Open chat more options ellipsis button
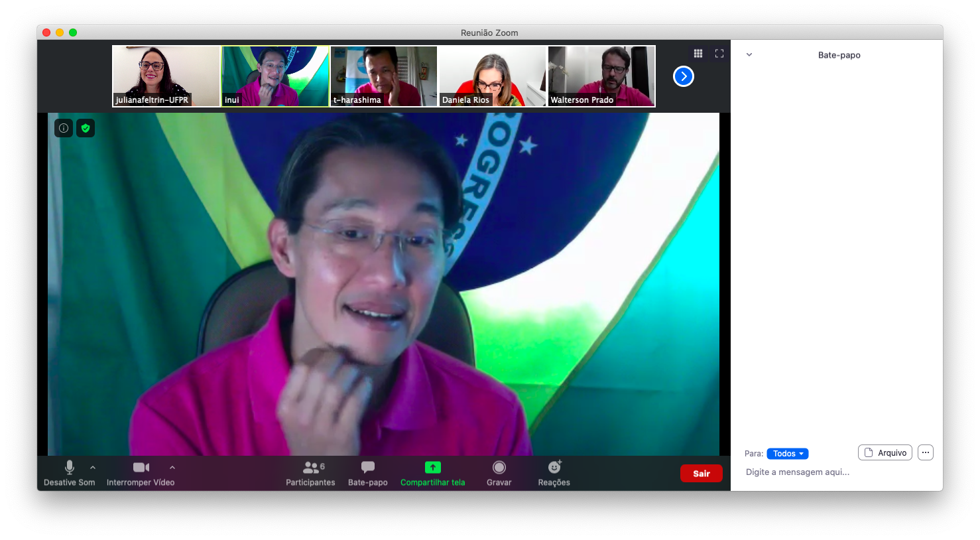980x540 pixels. pos(926,452)
